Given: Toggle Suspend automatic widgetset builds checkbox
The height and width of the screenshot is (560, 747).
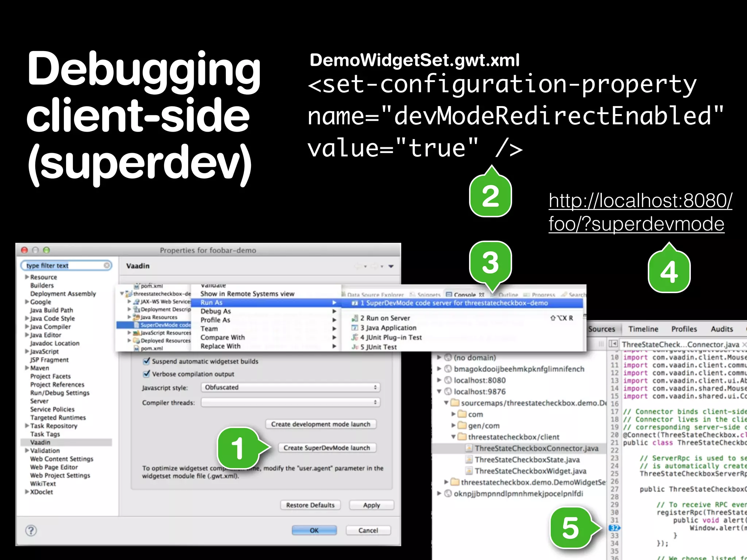Looking at the screenshot, I should click(146, 361).
